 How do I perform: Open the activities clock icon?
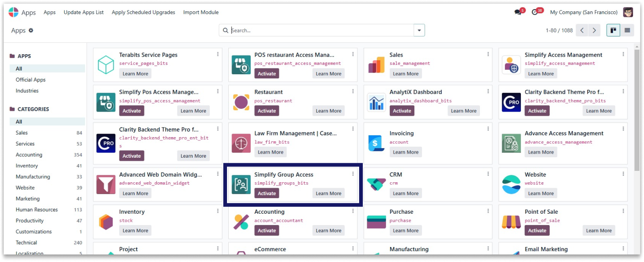pyautogui.click(x=535, y=12)
